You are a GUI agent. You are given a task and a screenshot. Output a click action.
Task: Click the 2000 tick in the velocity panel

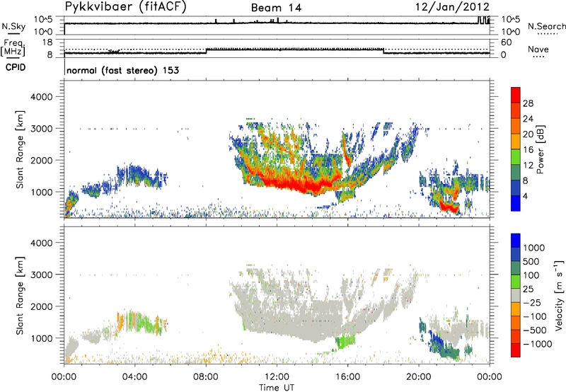pyautogui.click(x=41, y=306)
